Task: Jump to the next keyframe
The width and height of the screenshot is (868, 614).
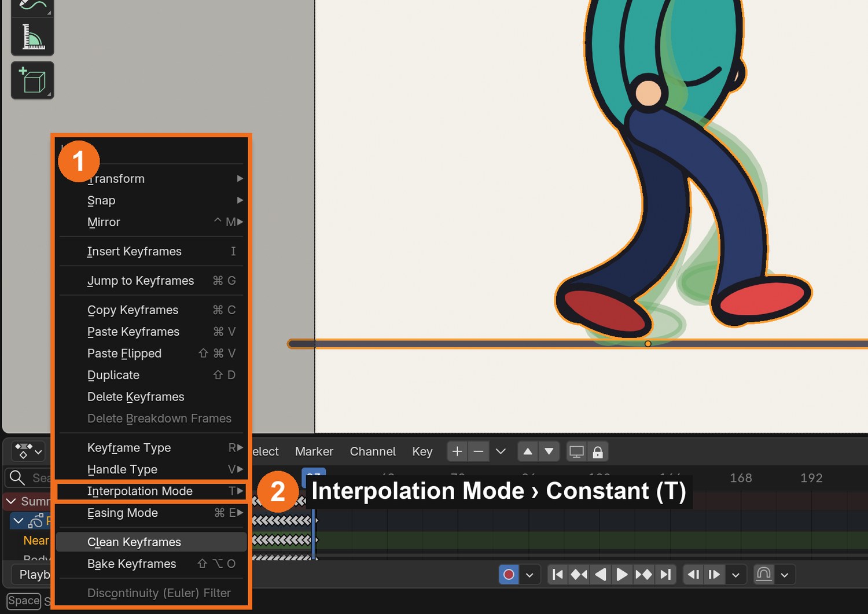Action: click(x=643, y=574)
